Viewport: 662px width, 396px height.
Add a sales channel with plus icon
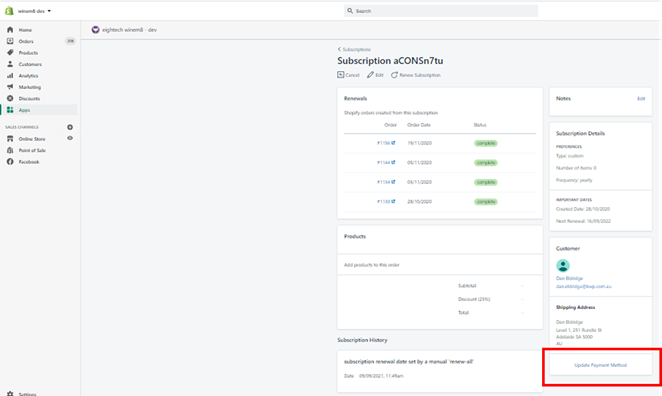coord(70,127)
